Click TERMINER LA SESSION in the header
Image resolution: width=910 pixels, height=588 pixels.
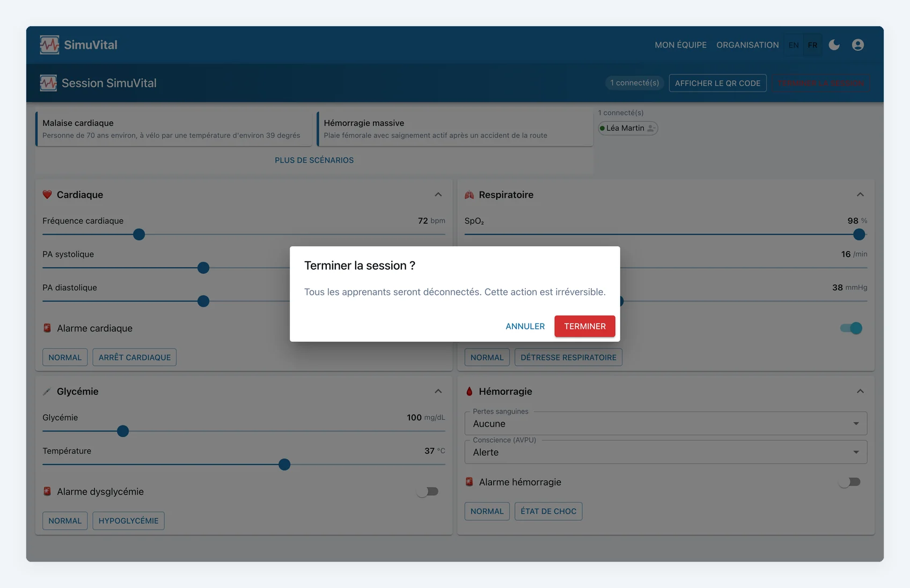pos(821,83)
